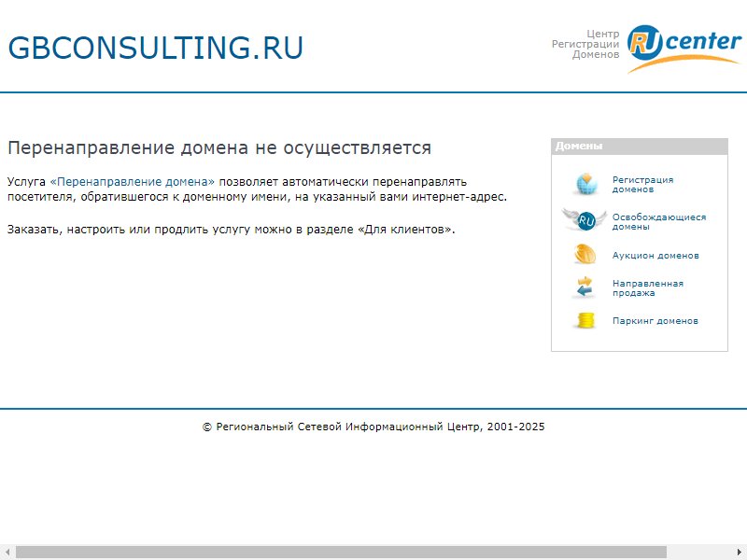
Task: Click the winged RU icon for expiring domains
Action: click(x=585, y=219)
